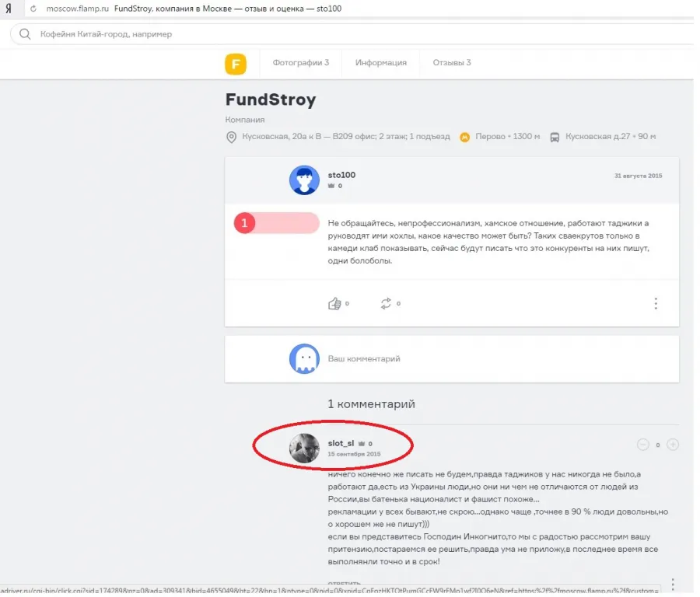Click the crown rating icon under sto100
Viewport: 700px width, 597px height.
(x=331, y=186)
